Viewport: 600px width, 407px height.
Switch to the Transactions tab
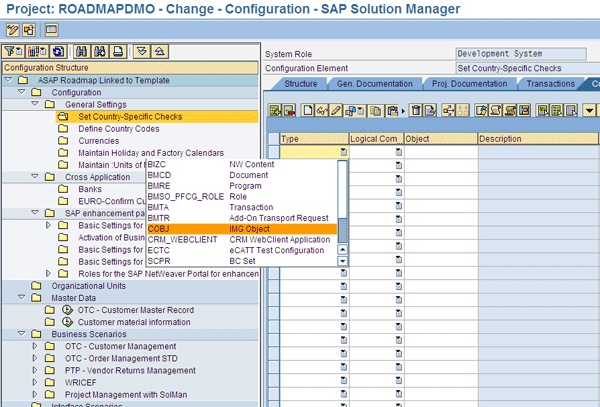click(551, 84)
